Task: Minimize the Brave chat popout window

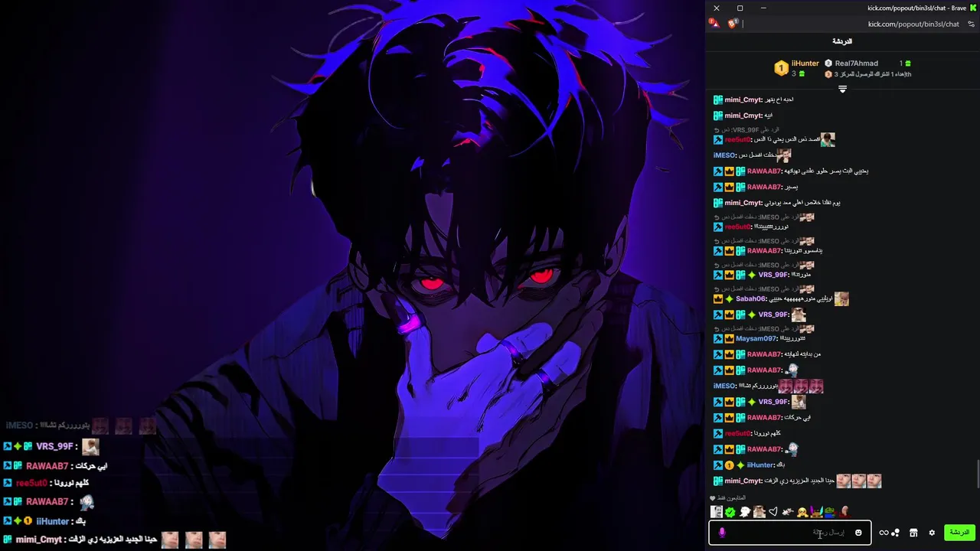Action: click(763, 8)
